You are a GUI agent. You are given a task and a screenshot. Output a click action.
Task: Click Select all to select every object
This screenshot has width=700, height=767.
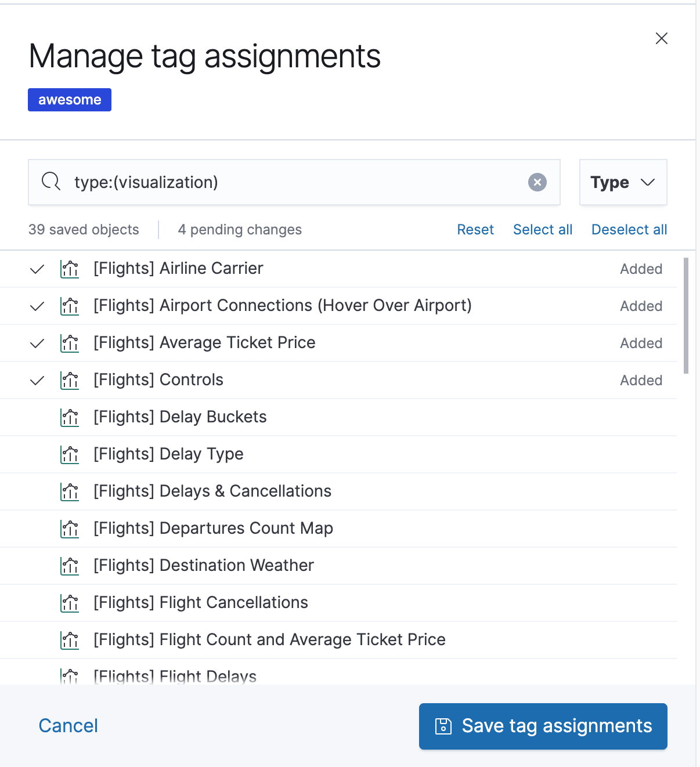542,229
